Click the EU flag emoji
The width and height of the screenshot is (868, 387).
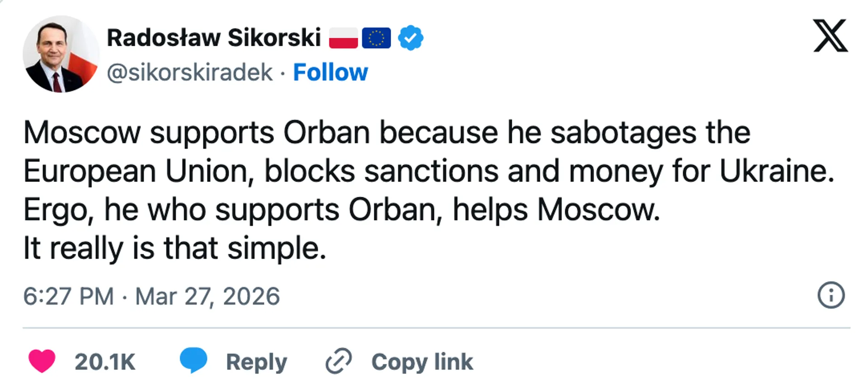click(x=376, y=38)
